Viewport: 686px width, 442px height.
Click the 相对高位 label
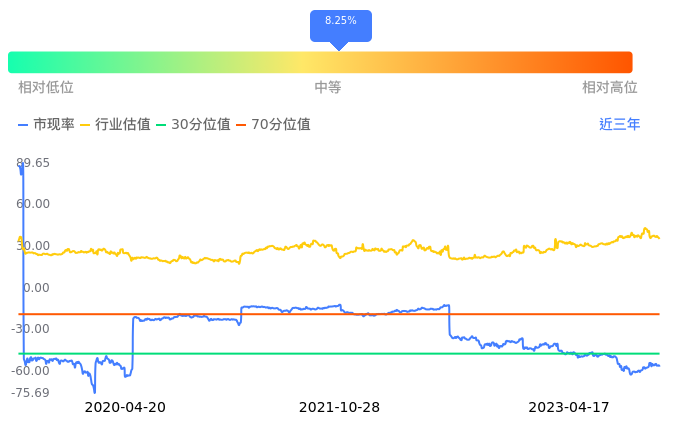(610, 88)
